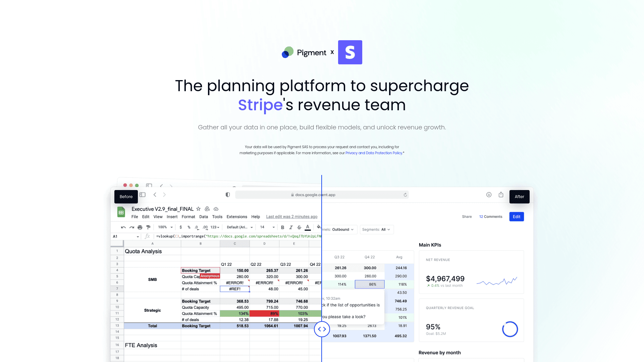Image resolution: width=644 pixels, height=362 pixels.
Task: Open the 100% zoom dropdown
Action: [165, 227]
